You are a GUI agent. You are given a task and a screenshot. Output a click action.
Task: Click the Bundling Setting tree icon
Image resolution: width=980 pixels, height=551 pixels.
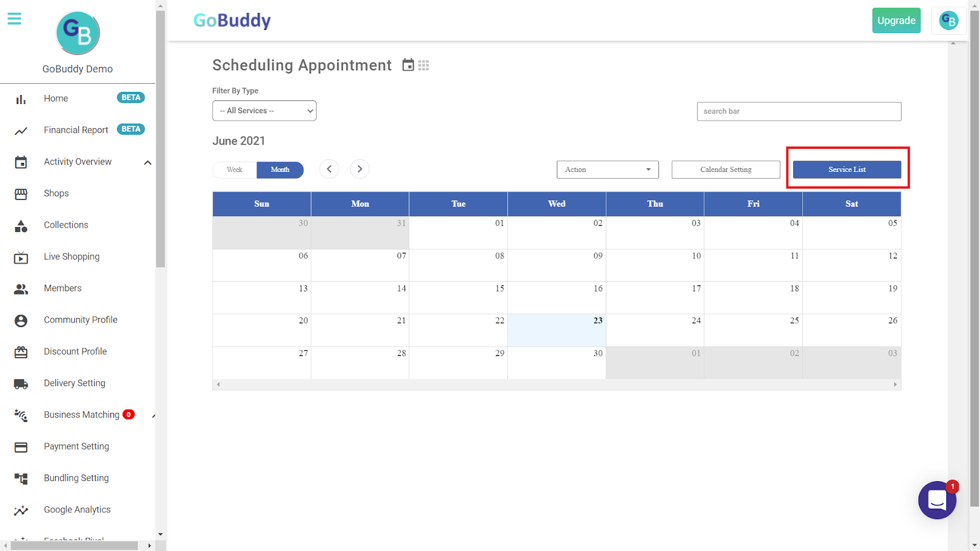(x=21, y=479)
